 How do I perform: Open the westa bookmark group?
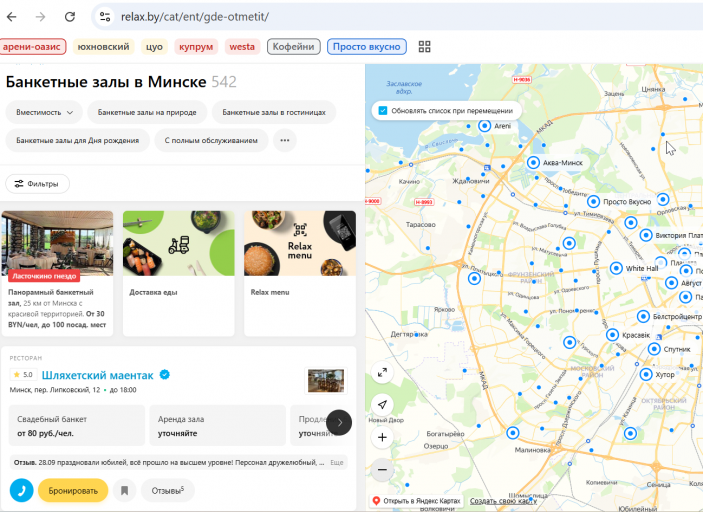coord(242,47)
